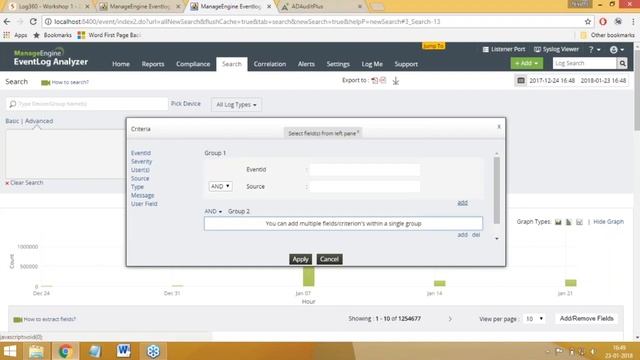Open Chrome from taskbar
The width and height of the screenshot is (640, 360).
(x=65, y=351)
